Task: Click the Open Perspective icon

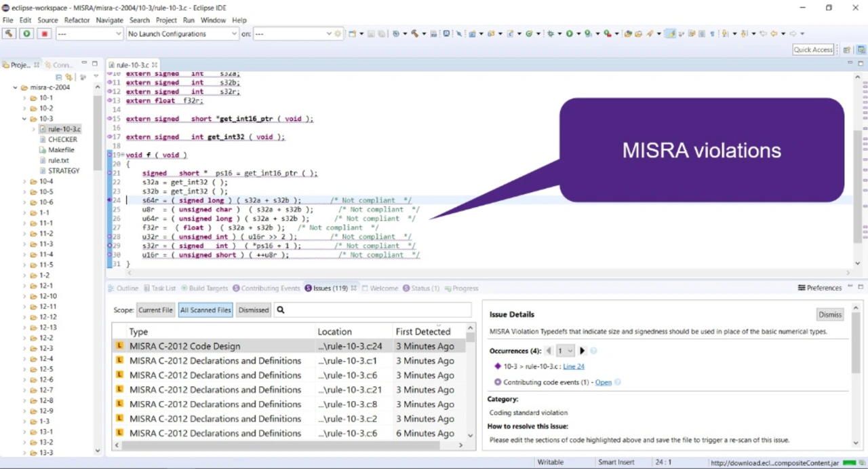Action: [846, 50]
